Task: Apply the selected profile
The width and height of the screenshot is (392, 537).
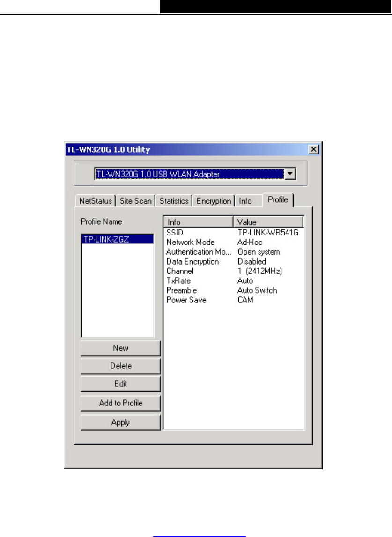Action: click(121, 422)
